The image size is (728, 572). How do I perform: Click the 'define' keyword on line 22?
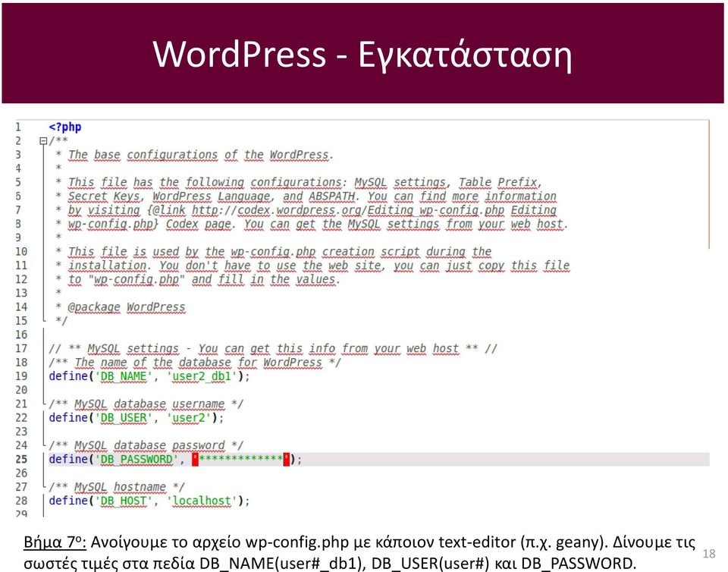pos(68,418)
